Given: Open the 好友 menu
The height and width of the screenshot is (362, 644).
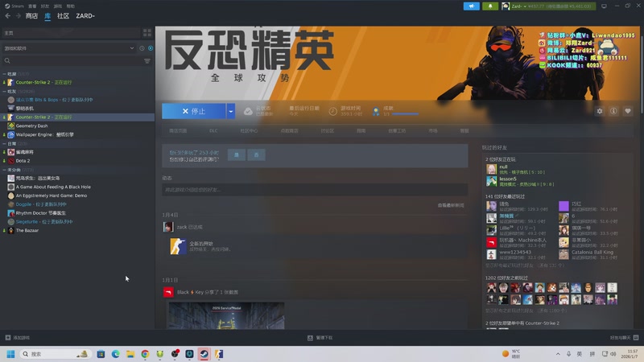Looking at the screenshot, I should [45, 6].
